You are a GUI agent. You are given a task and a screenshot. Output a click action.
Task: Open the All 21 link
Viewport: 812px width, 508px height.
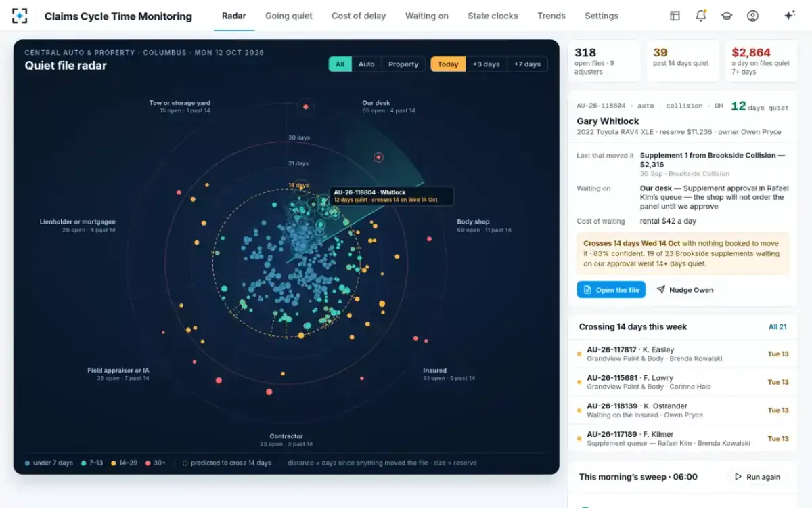pyautogui.click(x=777, y=327)
